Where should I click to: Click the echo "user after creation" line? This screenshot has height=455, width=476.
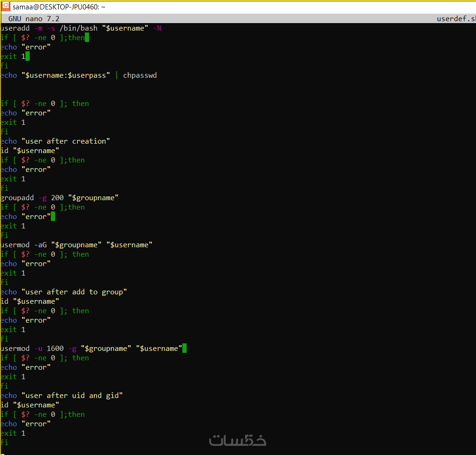click(x=55, y=141)
